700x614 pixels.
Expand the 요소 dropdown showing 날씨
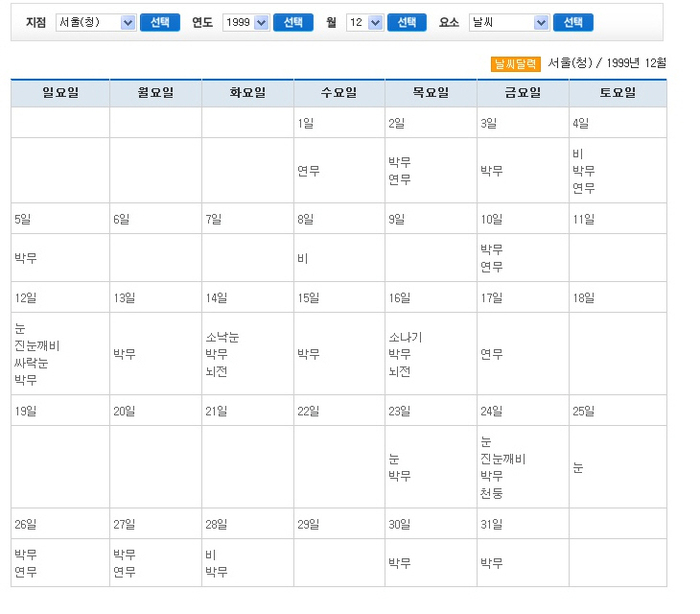[508, 22]
